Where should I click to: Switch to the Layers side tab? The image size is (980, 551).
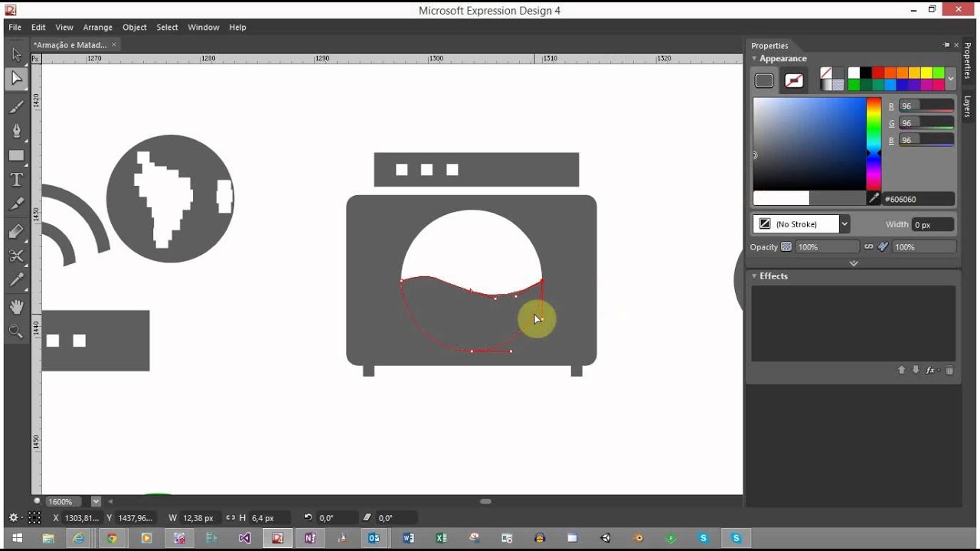(968, 106)
